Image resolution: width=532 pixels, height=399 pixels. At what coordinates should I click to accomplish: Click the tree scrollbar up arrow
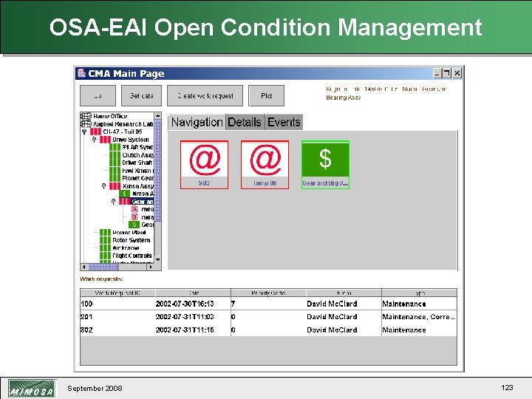pos(158,116)
